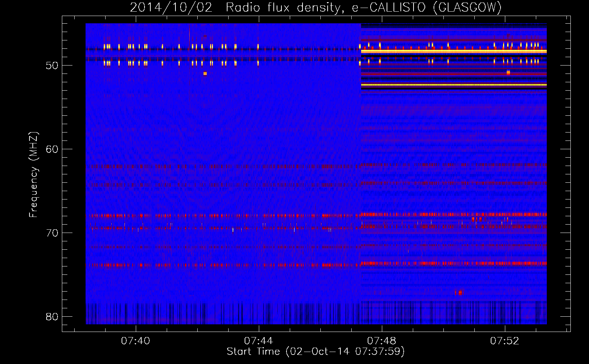Click the 07:44 time axis label
The height and width of the screenshot is (364, 589).
click(x=258, y=341)
